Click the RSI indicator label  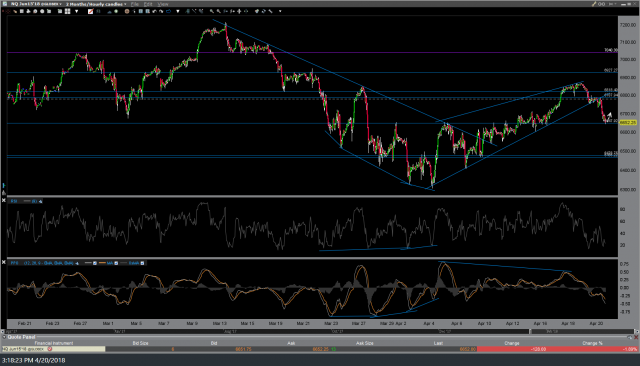click(14, 201)
